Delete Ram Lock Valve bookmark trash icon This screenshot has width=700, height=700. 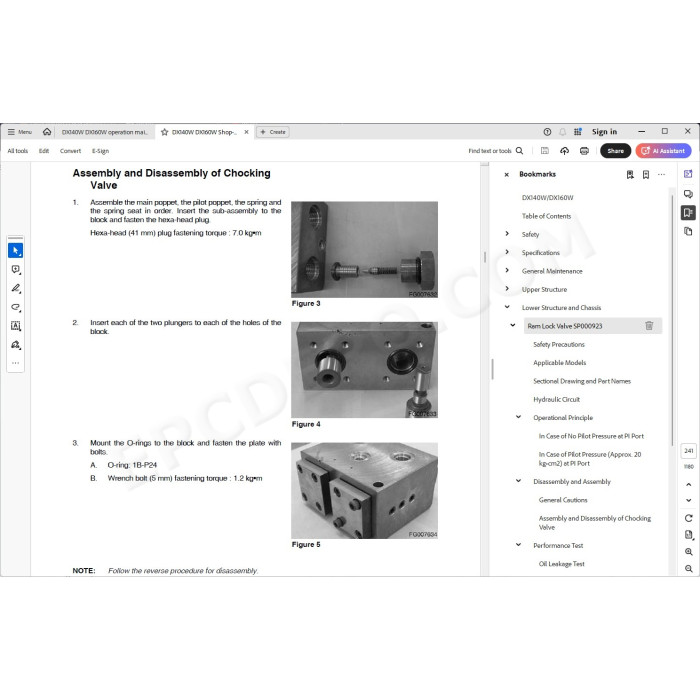click(x=649, y=326)
